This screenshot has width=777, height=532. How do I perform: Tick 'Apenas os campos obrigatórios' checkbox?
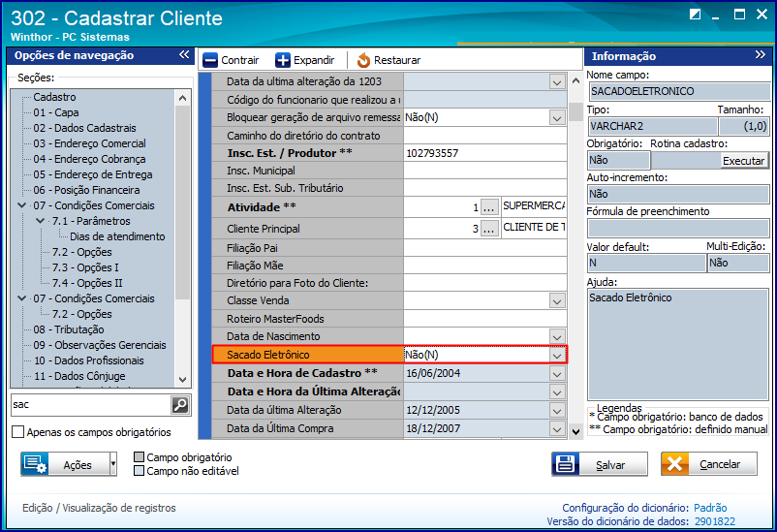[17, 432]
